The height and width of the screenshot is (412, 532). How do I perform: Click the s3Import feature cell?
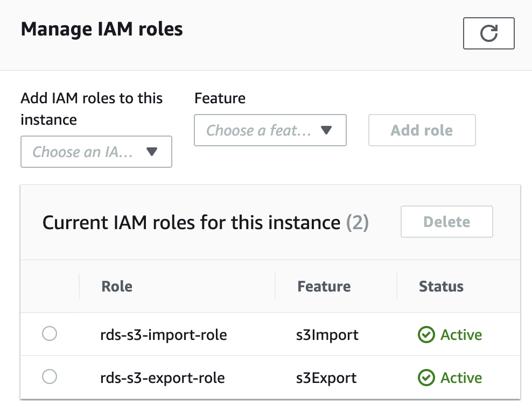(x=328, y=335)
